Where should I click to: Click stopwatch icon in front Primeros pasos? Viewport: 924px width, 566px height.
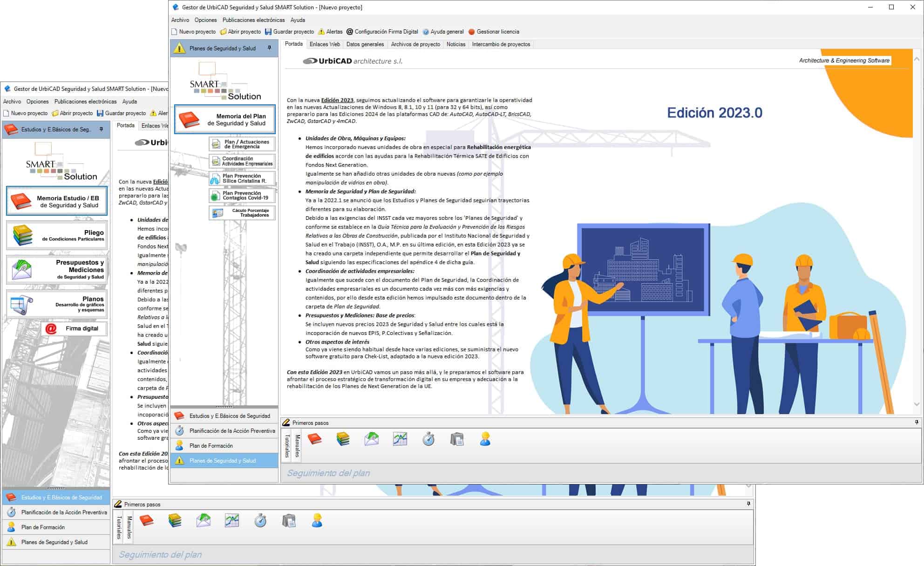point(428,439)
